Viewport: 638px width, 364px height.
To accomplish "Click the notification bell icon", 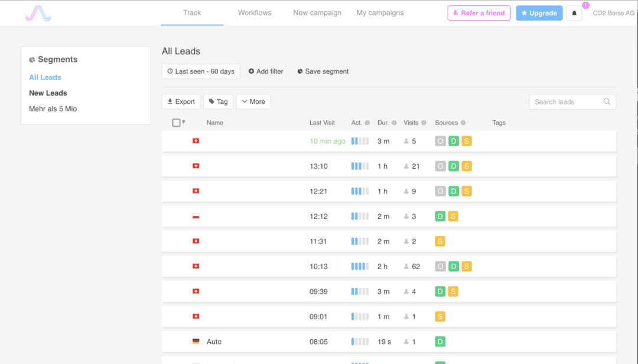I will (574, 13).
